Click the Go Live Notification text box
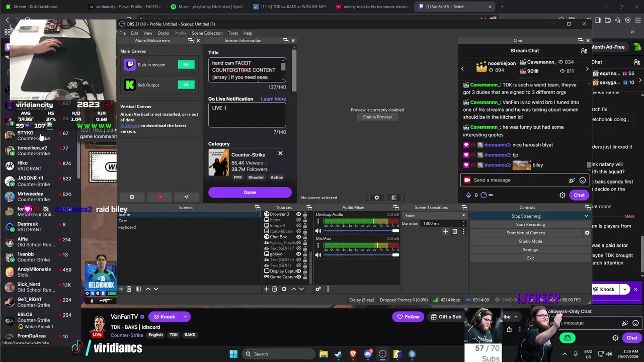The image size is (644, 362). click(x=247, y=115)
